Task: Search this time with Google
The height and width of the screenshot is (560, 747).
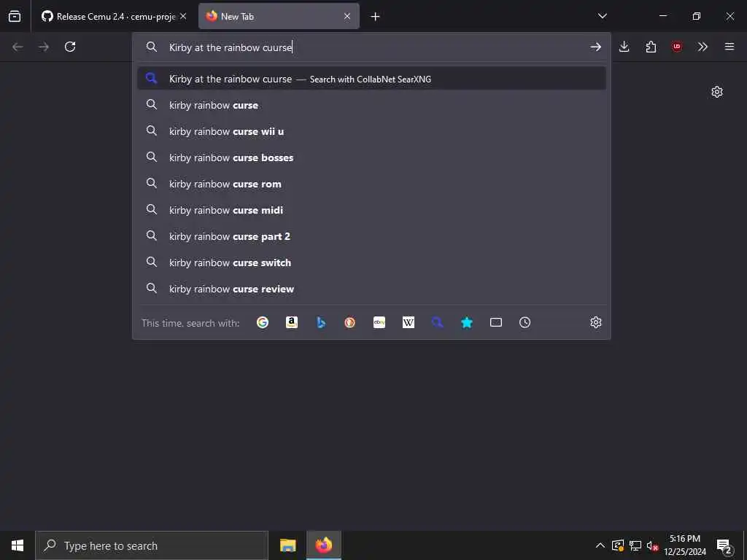Action: click(263, 322)
